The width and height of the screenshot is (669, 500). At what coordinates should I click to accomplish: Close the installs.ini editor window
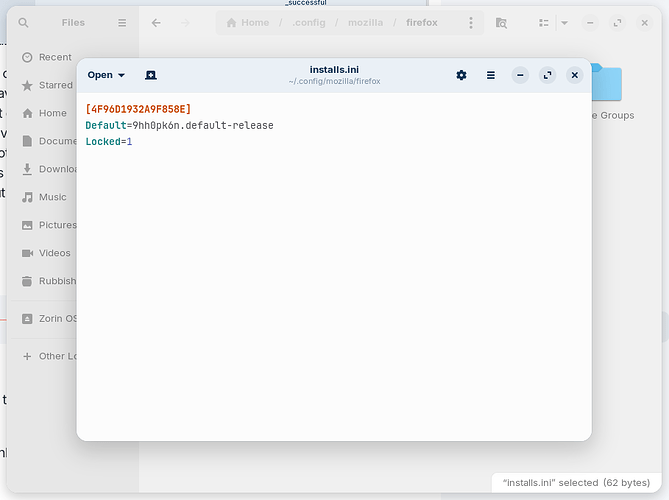575,75
